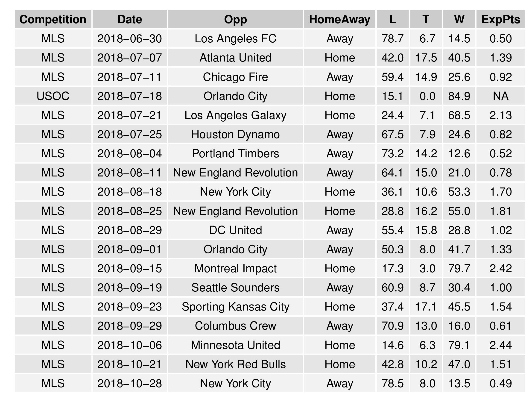Screen dimensions: 532x399
Task: Select the Sporting Kansas City cell
Action: tap(235, 307)
